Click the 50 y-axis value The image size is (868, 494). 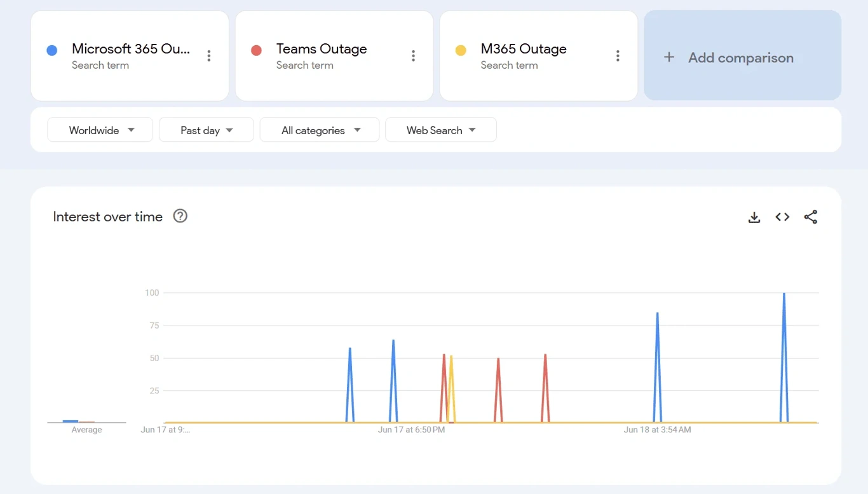(x=154, y=358)
